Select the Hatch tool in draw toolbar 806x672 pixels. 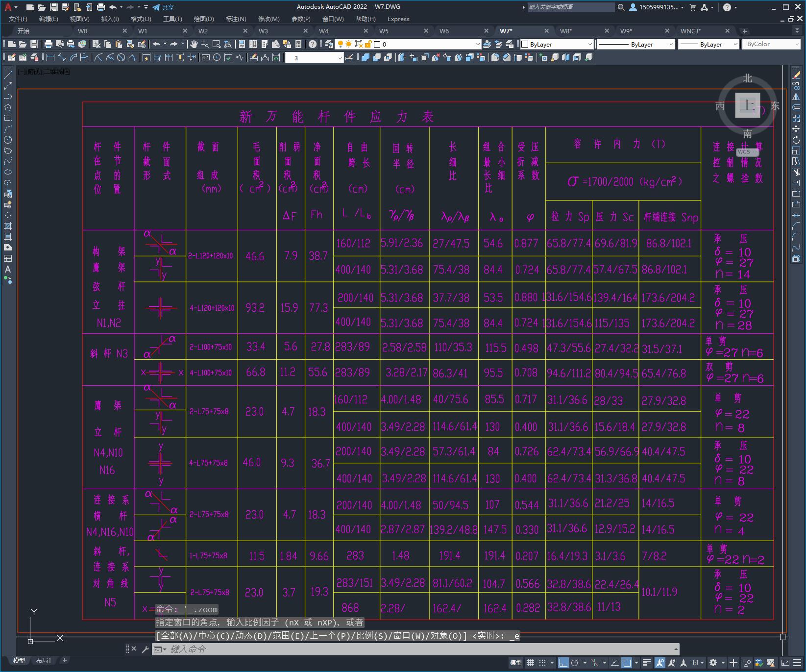7,226
